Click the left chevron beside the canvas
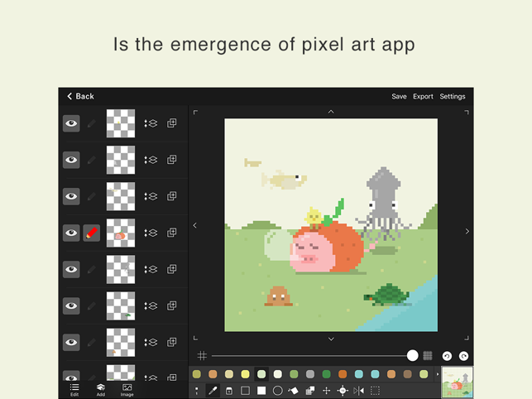532x399 pixels. [194, 225]
